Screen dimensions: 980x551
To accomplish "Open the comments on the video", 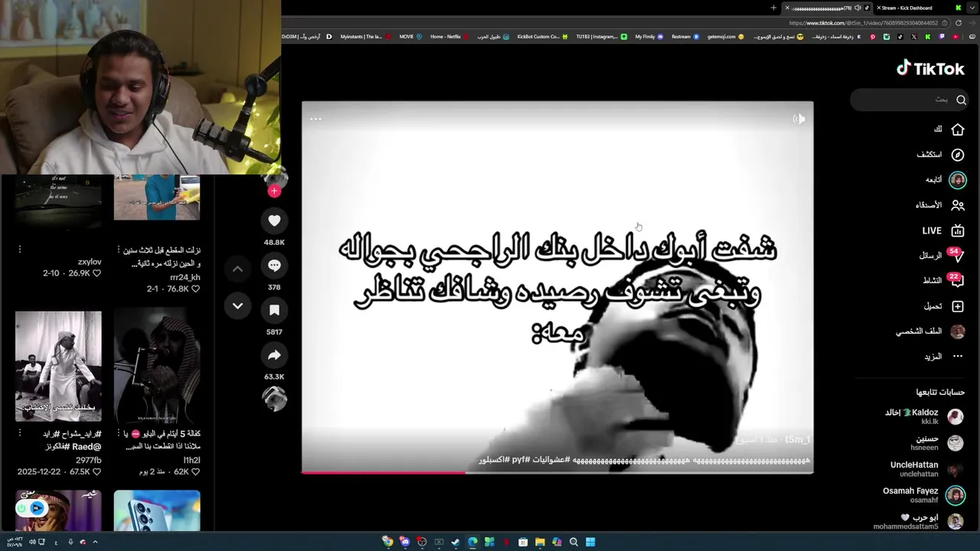I will point(274,266).
